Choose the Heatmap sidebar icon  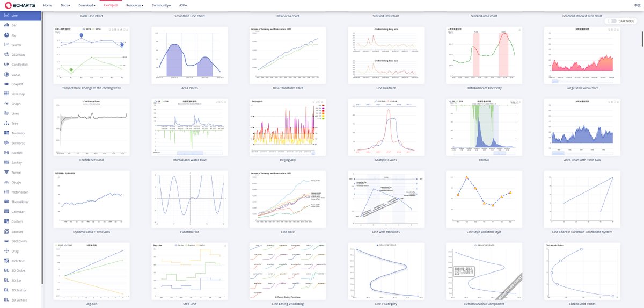coord(5,94)
